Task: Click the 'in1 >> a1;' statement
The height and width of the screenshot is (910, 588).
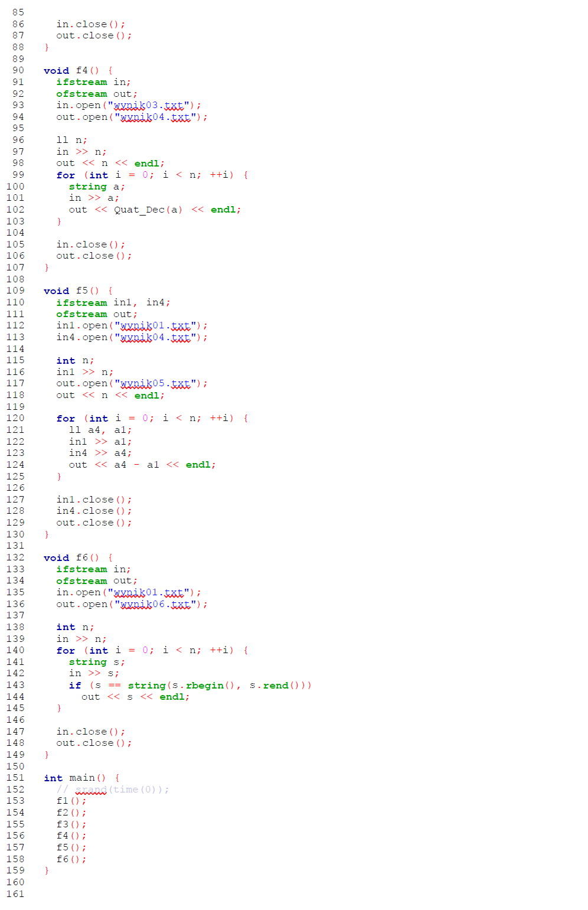Action: pos(100,442)
